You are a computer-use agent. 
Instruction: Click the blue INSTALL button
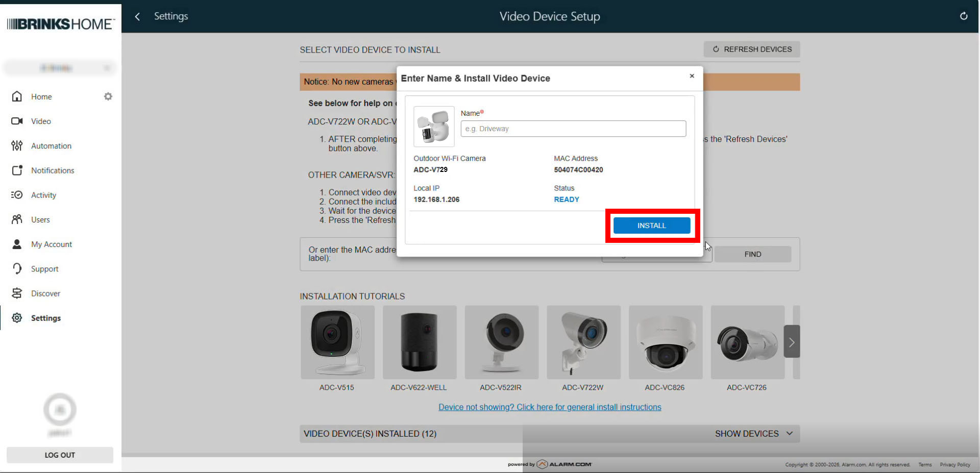[652, 226]
